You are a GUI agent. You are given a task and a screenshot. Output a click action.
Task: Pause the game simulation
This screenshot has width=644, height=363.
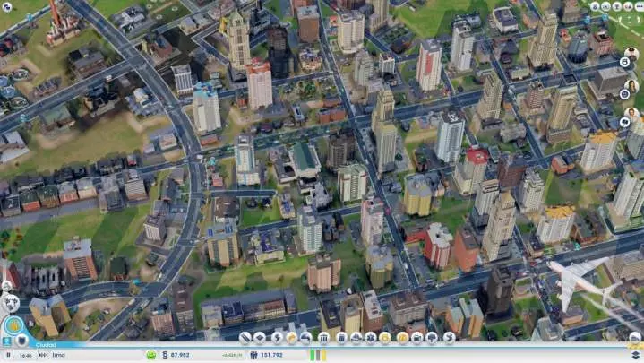[8, 355]
